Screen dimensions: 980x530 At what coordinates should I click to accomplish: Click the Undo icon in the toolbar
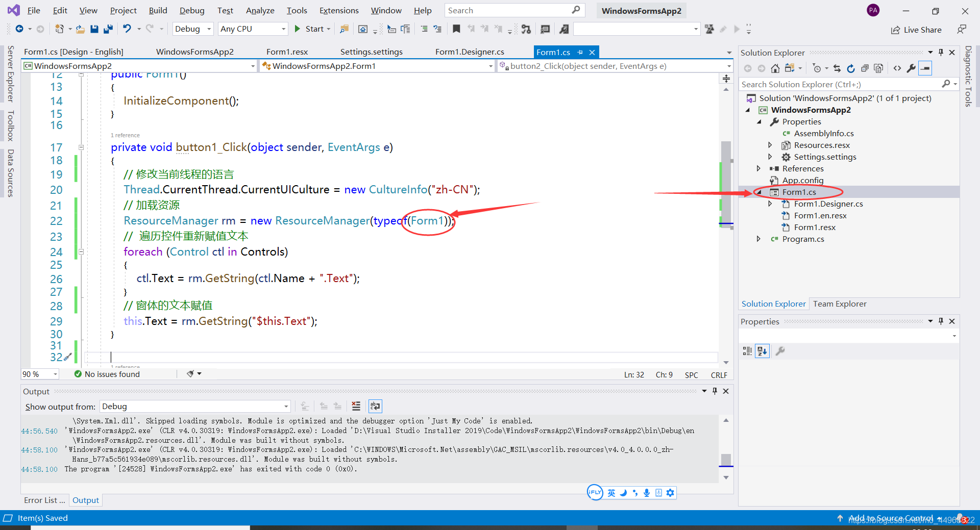127,29
